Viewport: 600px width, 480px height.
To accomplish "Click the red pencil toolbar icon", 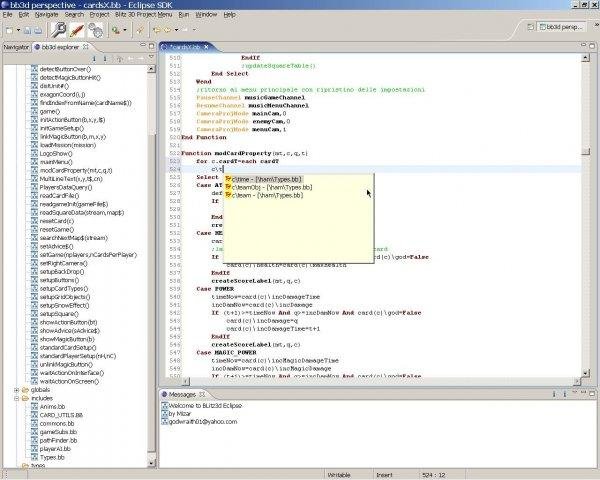I will click(x=75, y=30).
